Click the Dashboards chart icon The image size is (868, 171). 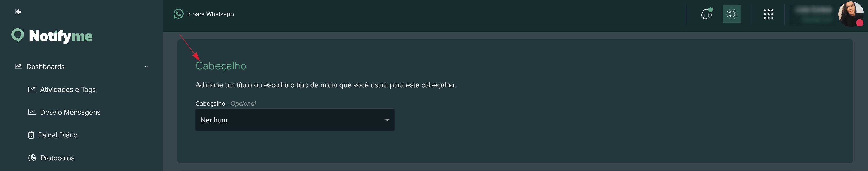click(x=18, y=67)
